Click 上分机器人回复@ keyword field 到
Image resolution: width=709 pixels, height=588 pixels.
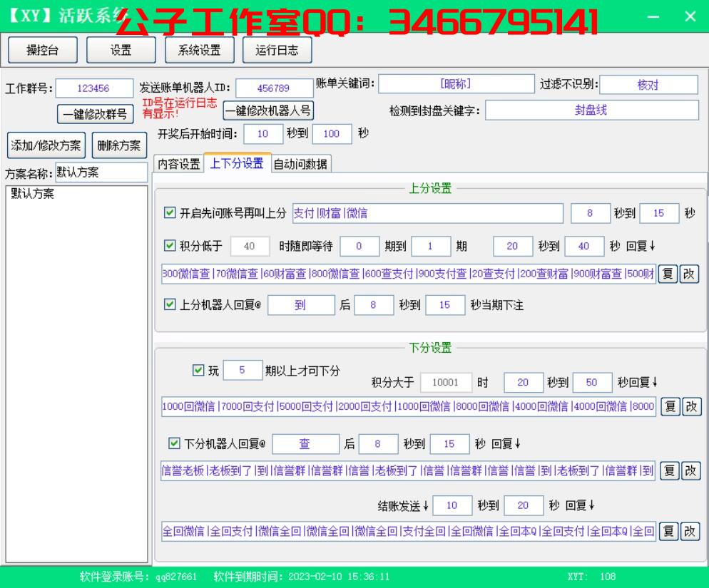[301, 305]
